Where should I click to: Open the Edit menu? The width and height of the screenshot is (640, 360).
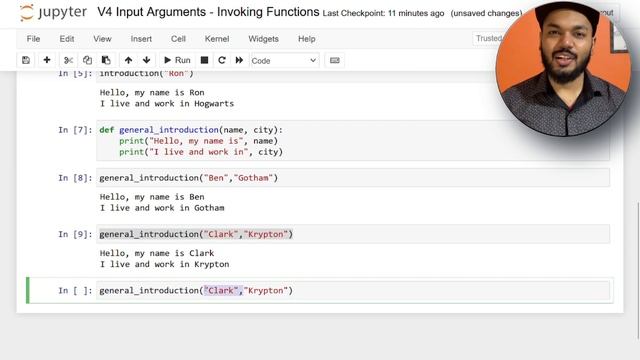click(67, 39)
